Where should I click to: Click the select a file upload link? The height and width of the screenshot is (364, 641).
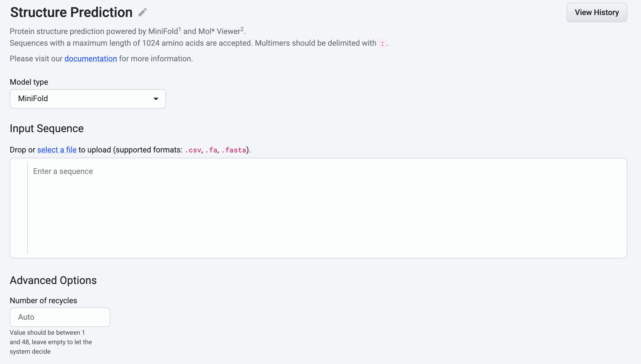tap(57, 150)
